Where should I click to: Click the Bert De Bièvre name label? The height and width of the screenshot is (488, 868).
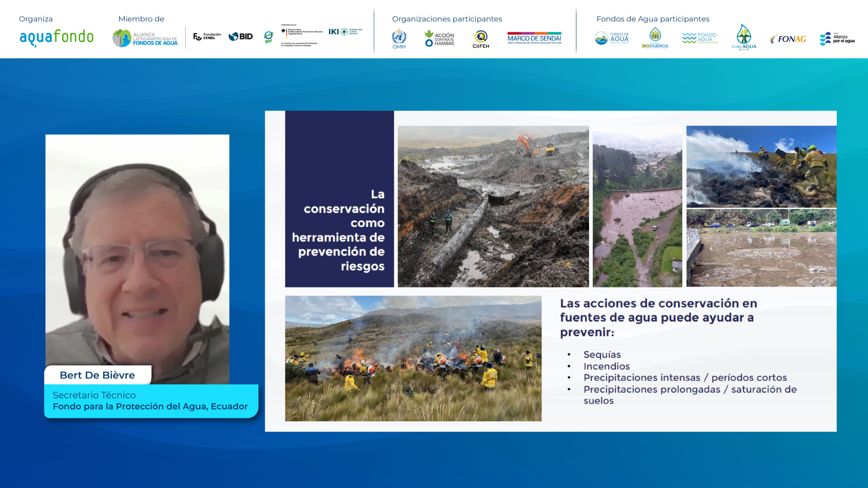point(98,375)
